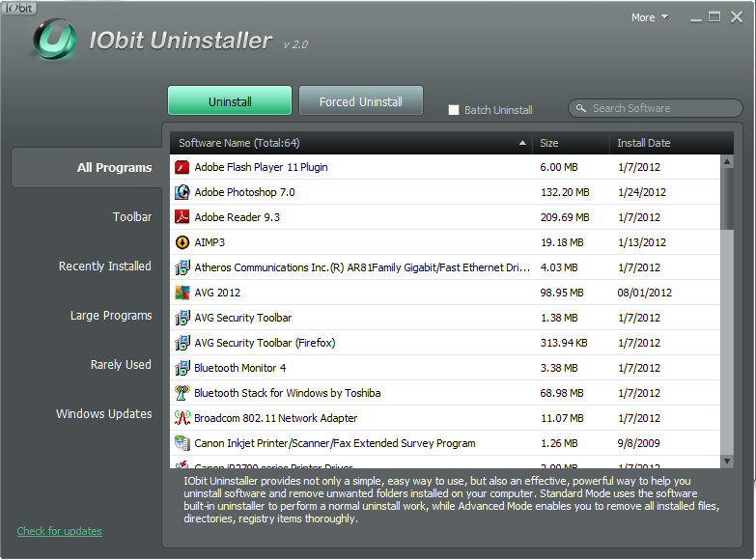Click the 313.94 KB size value
756x560 pixels.
coord(564,343)
